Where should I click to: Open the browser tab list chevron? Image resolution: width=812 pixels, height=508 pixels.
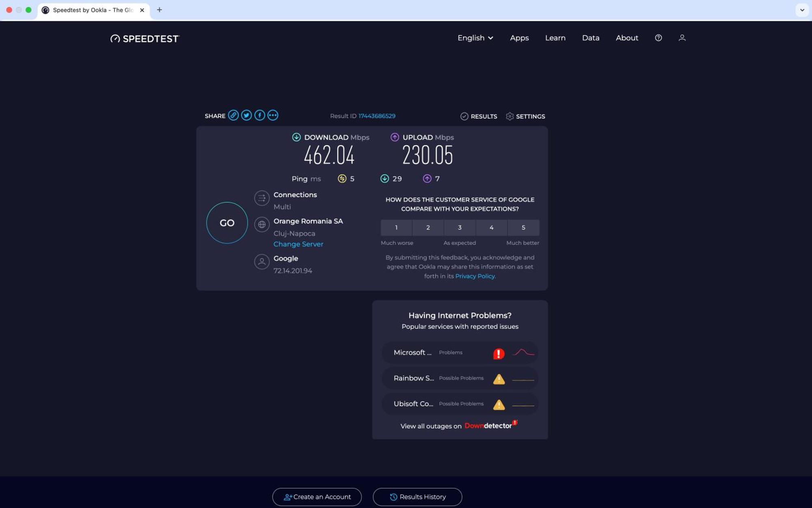pyautogui.click(x=802, y=10)
